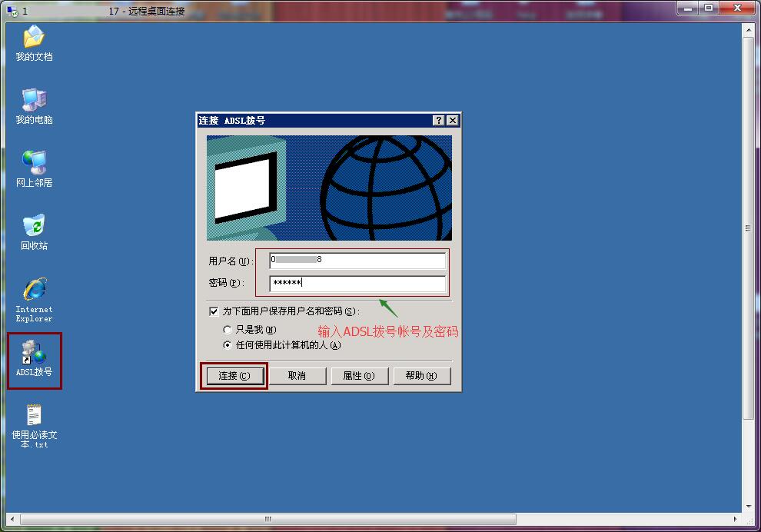Minimize the remote desktop window
Screen dimensions: 761x532
point(688,8)
